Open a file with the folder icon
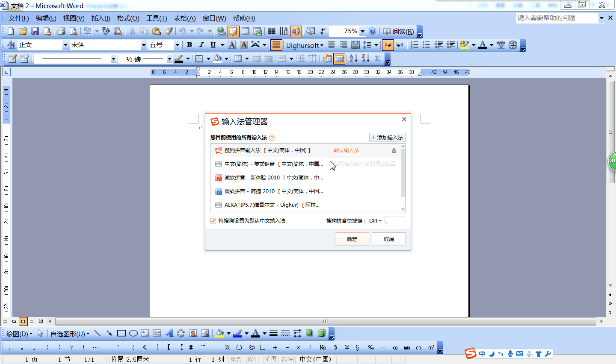This screenshot has width=616, height=364. (23, 31)
